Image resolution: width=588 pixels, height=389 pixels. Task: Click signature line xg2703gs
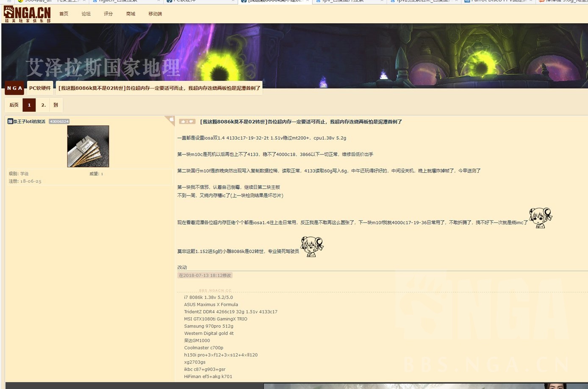(195, 362)
